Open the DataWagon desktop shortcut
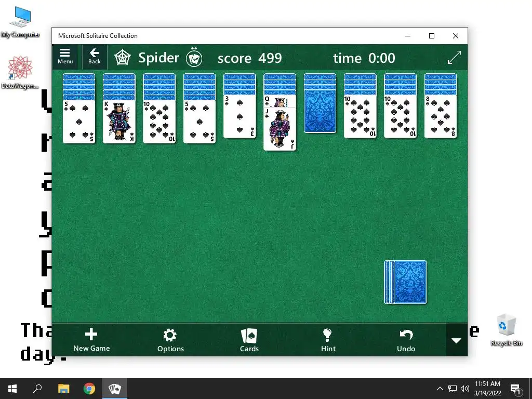 point(20,72)
